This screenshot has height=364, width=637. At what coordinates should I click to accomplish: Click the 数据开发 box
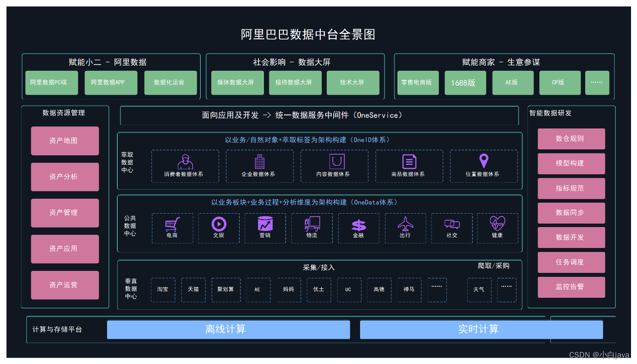click(x=571, y=238)
